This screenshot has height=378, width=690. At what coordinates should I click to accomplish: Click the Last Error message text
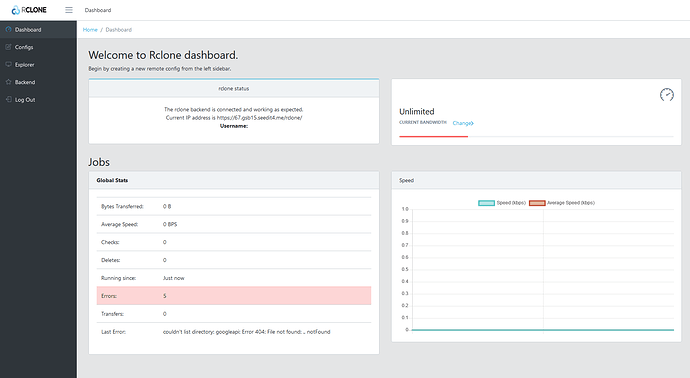pos(246,332)
